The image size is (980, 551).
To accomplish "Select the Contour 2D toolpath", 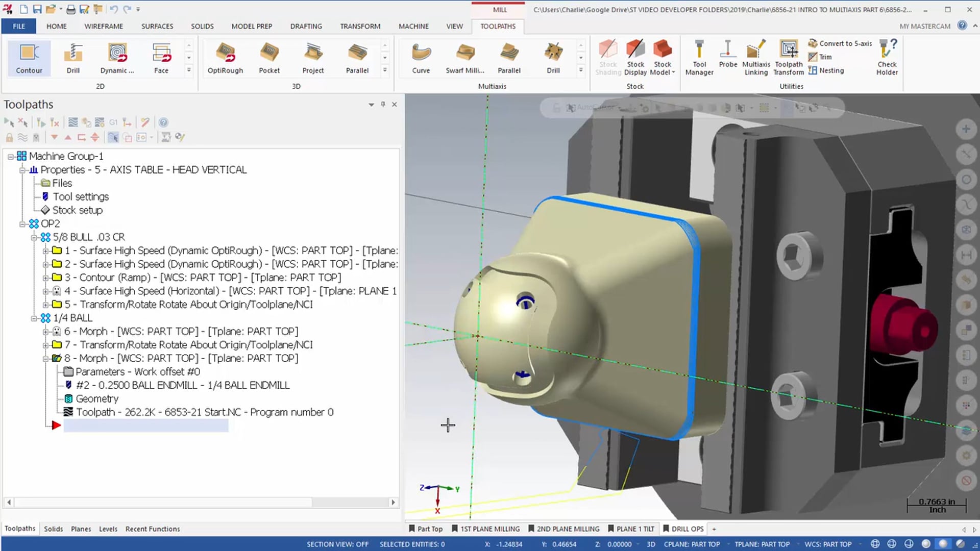I will pos(29,59).
